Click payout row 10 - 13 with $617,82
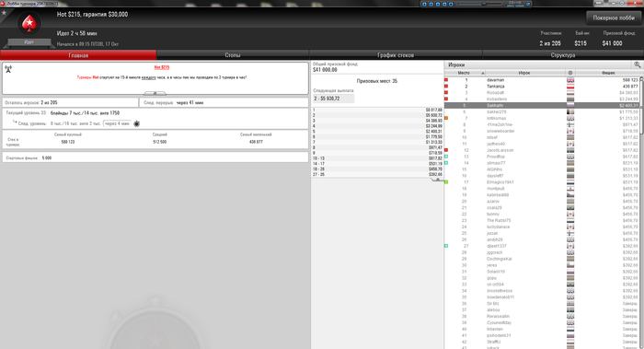 (377, 158)
